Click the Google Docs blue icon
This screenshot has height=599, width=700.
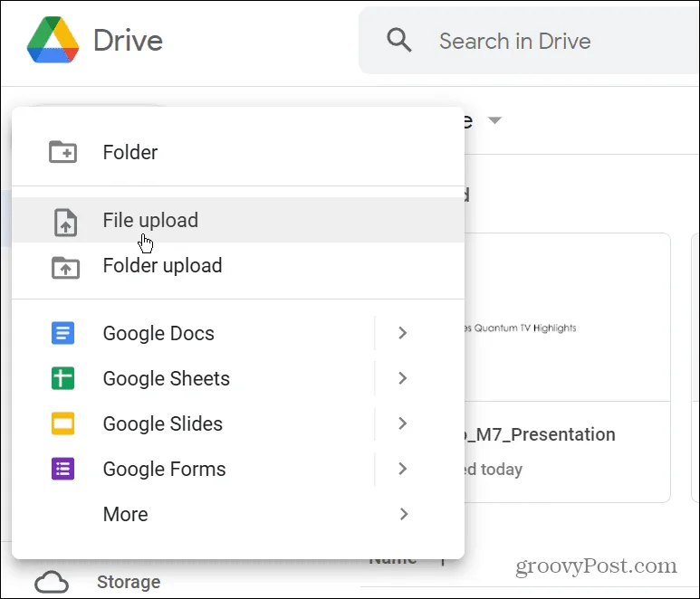(63, 333)
